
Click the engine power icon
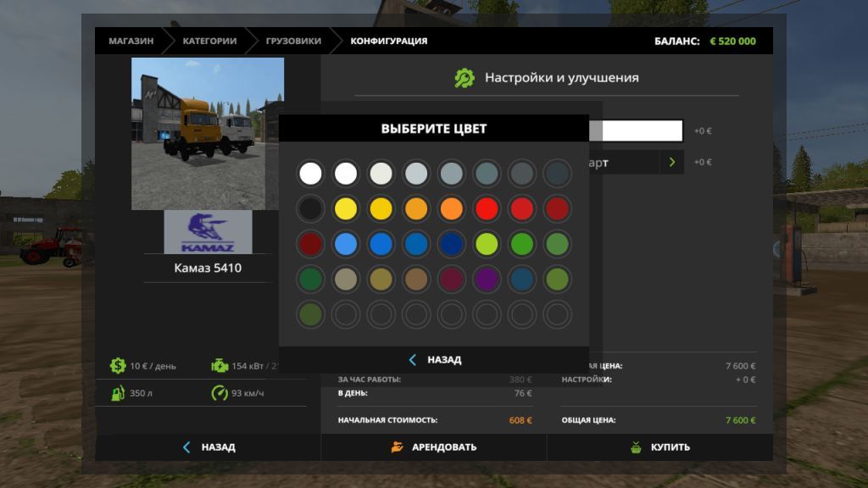click(220, 366)
